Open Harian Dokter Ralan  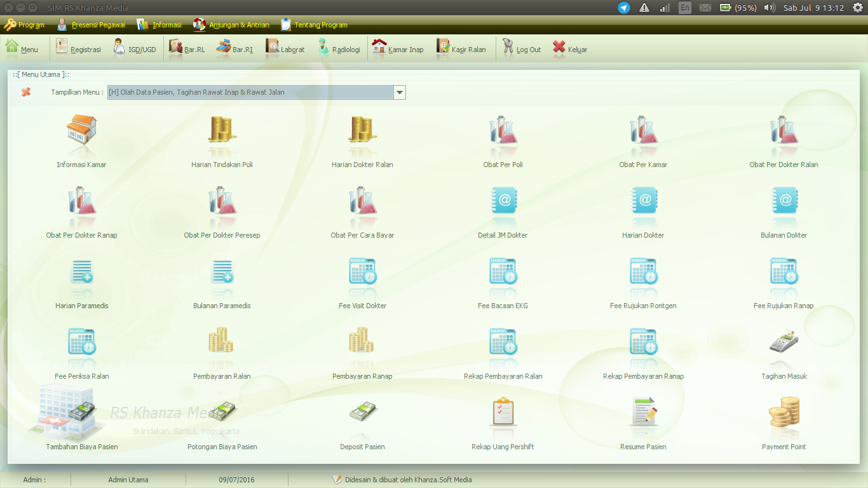(x=362, y=135)
